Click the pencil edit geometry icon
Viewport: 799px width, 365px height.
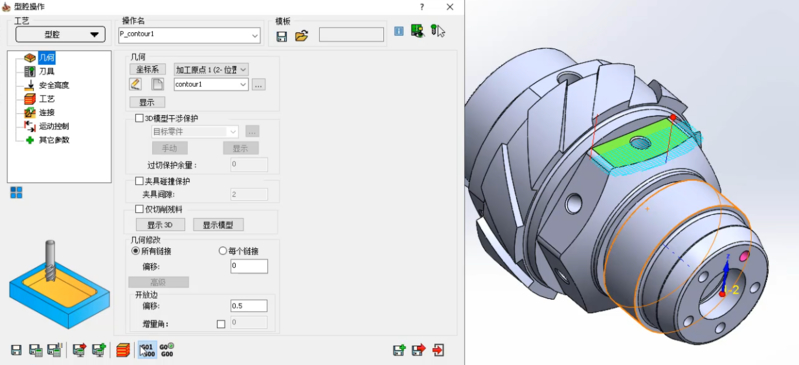click(136, 84)
